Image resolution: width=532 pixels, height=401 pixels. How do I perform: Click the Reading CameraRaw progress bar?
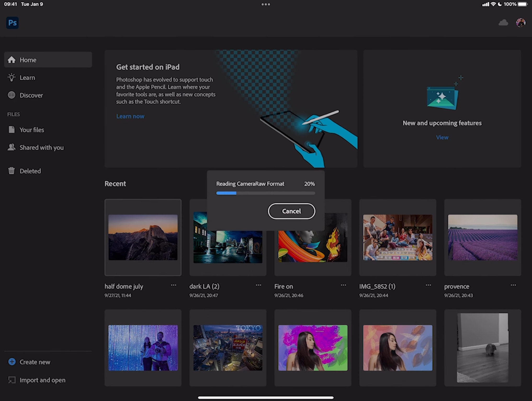click(265, 193)
